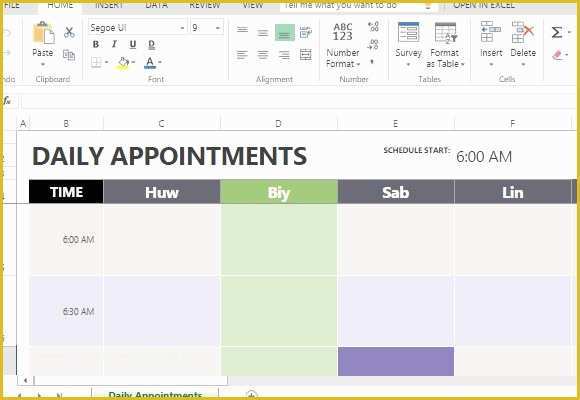Select column C header
The height and width of the screenshot is (400, 580).
(x=161, y=124)
